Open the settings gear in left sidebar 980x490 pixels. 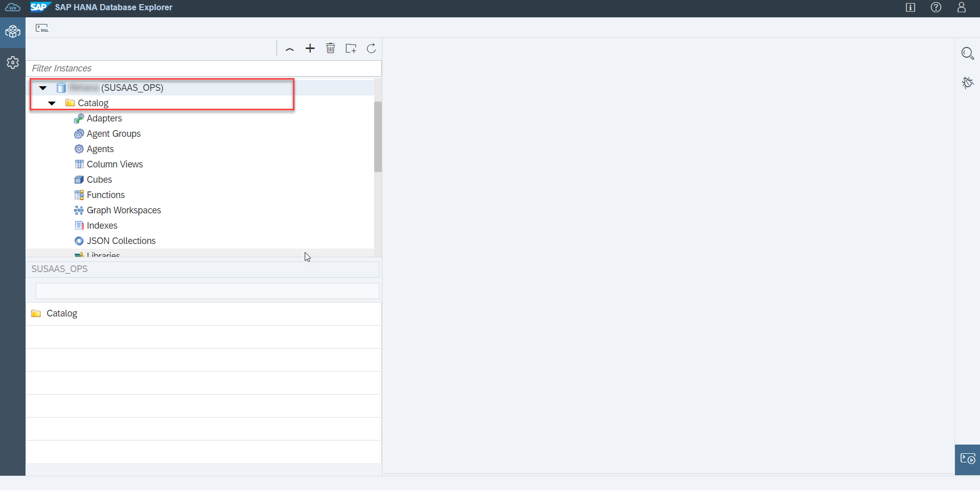click(13, 62)
